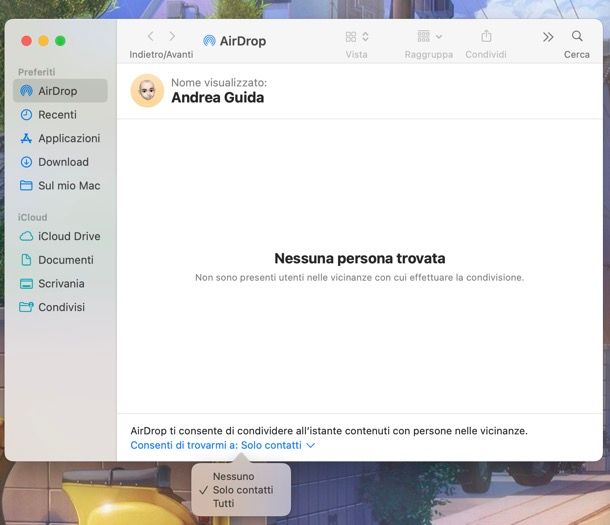Screen dimensions: 610x525
Task: Minimize window with the yellow button
Action: pyautogui.click(x=44, y=41)
